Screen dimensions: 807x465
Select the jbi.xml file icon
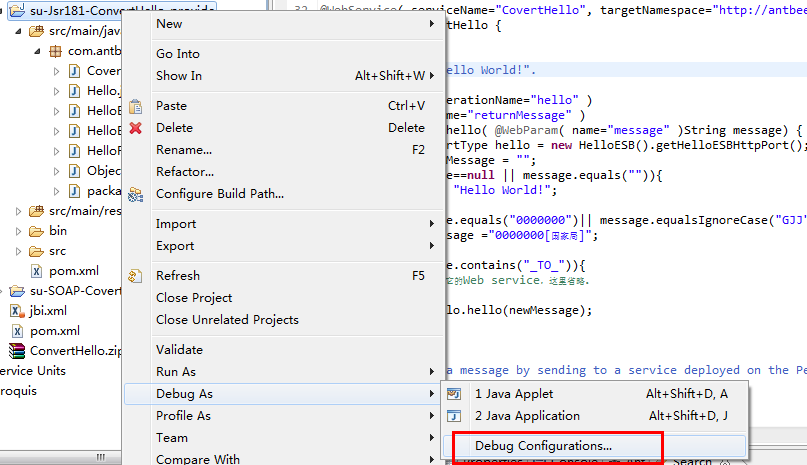point(16,311)
